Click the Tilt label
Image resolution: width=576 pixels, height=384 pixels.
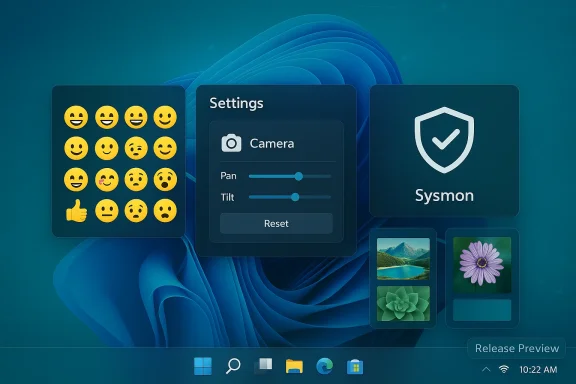coord(227,197)
